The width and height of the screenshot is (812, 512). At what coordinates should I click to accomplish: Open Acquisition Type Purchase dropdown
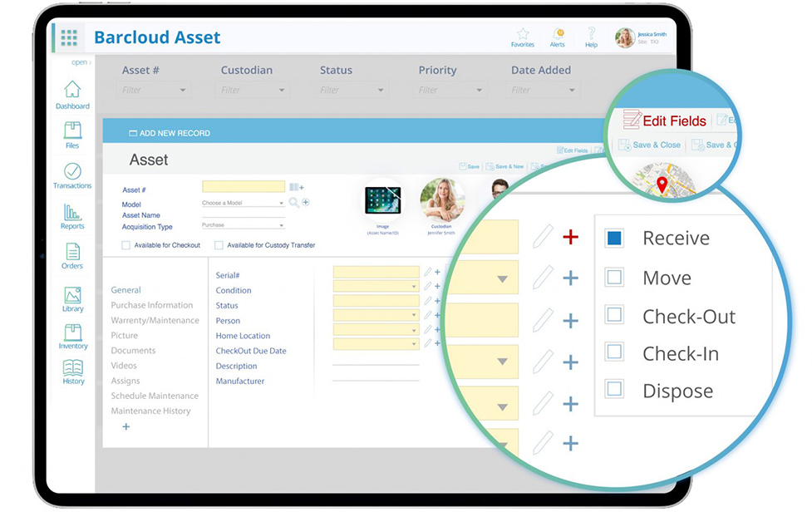point(243,225)
